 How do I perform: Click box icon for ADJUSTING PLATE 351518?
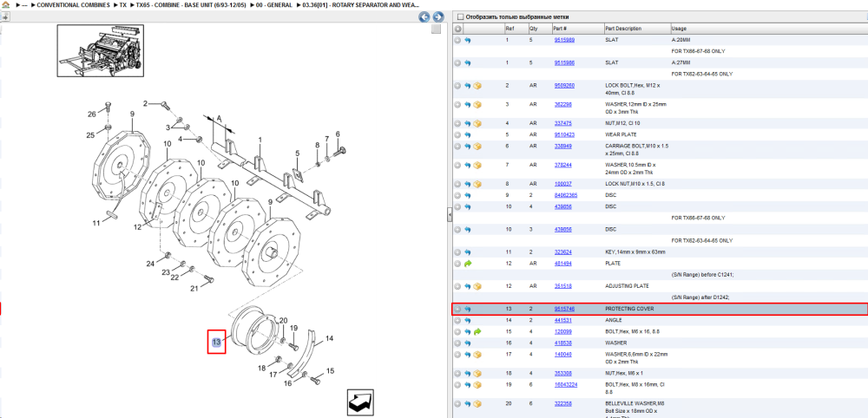pos(477,286)
